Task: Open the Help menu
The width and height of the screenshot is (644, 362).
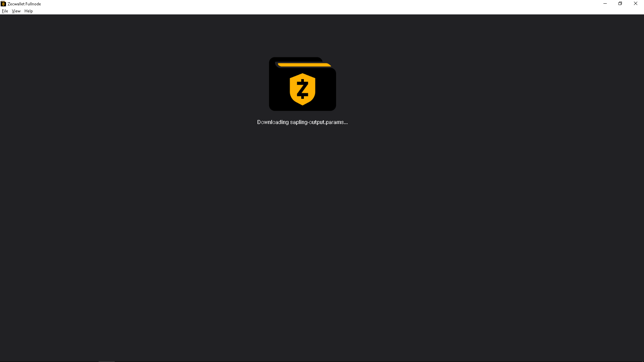Action: [29, 11]
